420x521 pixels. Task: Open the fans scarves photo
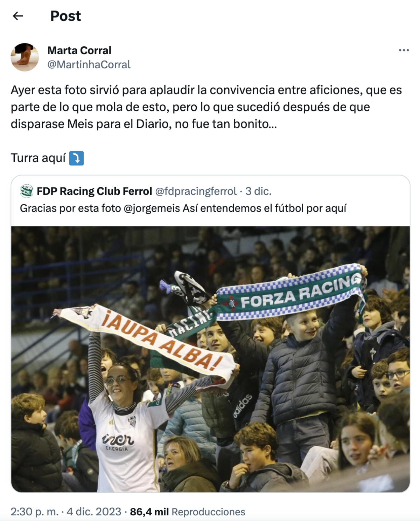tap(210, 359)
